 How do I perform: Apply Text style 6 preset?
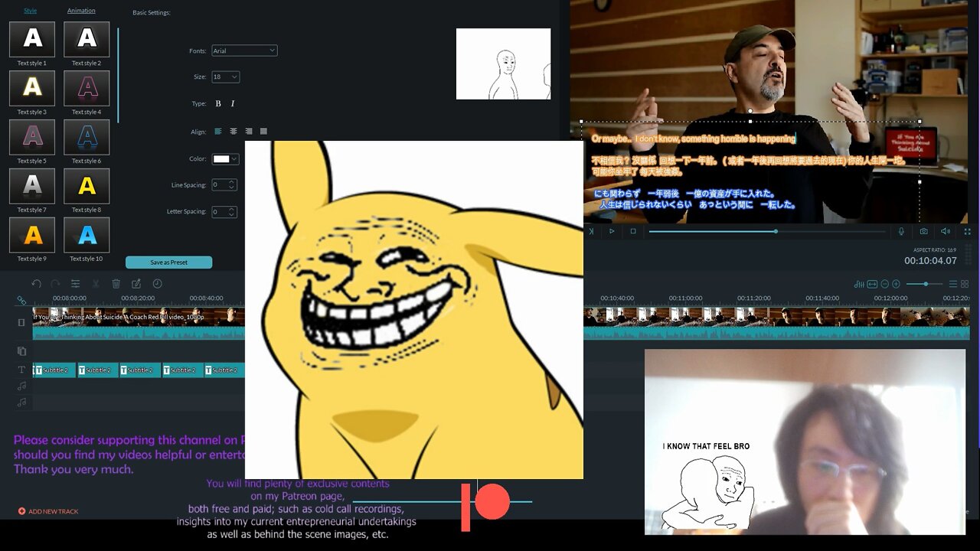point(87,137)
